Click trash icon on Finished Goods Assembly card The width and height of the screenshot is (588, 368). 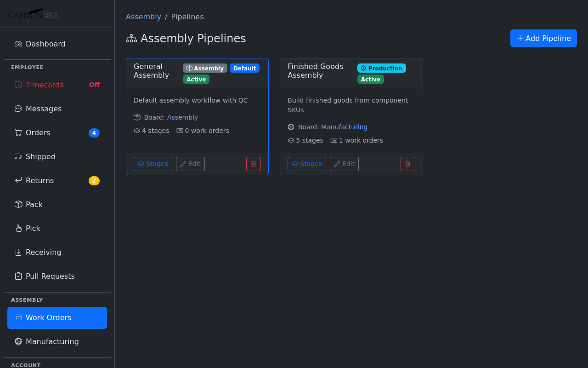[x=407, y=164]
